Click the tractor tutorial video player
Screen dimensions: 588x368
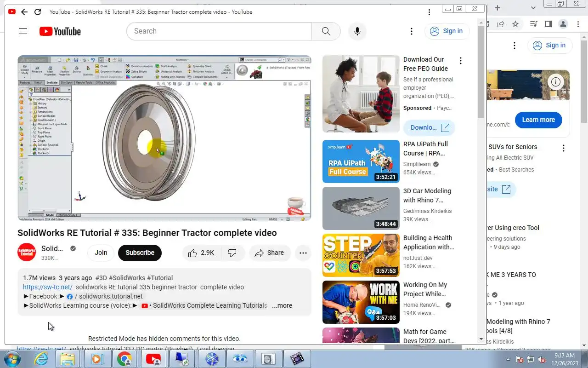(x=164, y=138)
